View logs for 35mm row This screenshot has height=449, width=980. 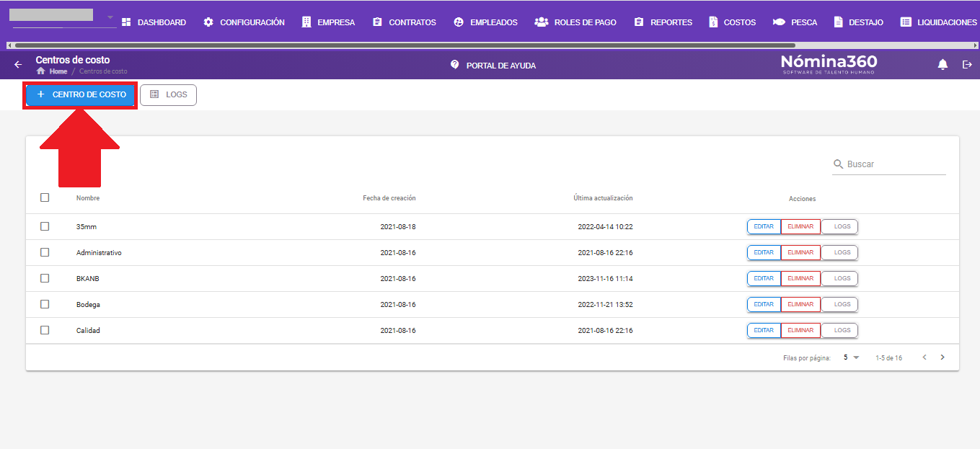tap(839, 226)
